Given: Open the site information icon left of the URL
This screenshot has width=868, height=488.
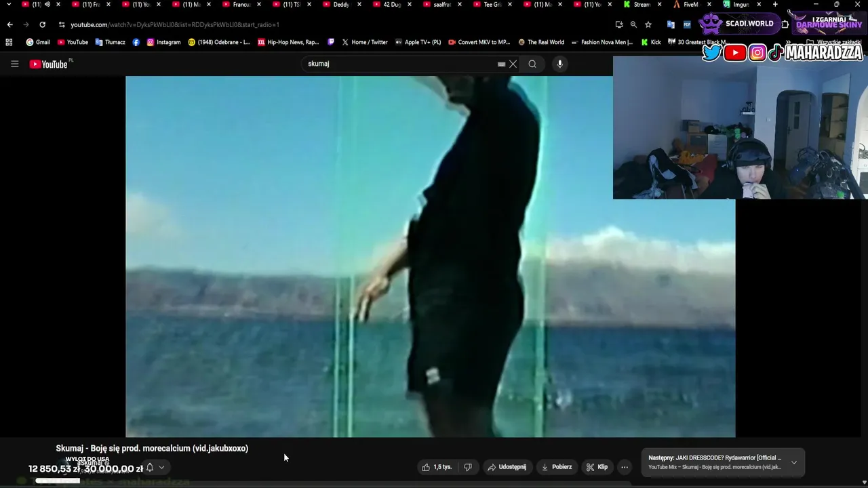Looking at the screenshot, I should 62,24.
